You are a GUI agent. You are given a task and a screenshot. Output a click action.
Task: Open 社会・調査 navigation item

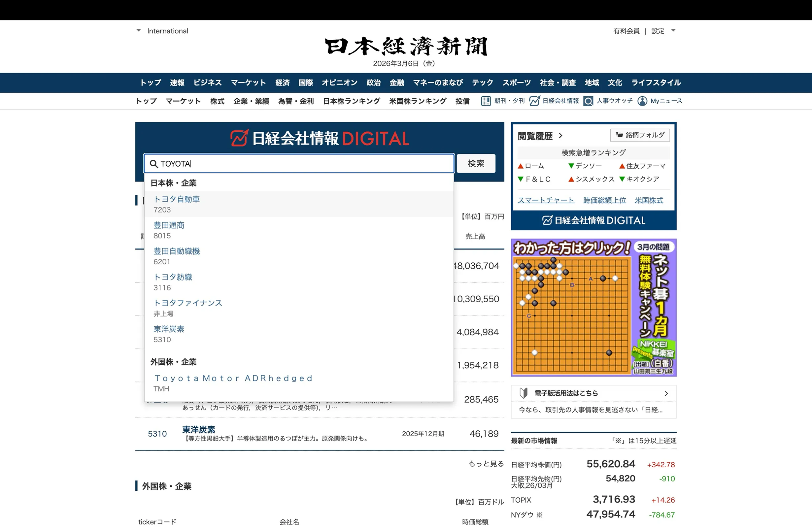(558, 83)
